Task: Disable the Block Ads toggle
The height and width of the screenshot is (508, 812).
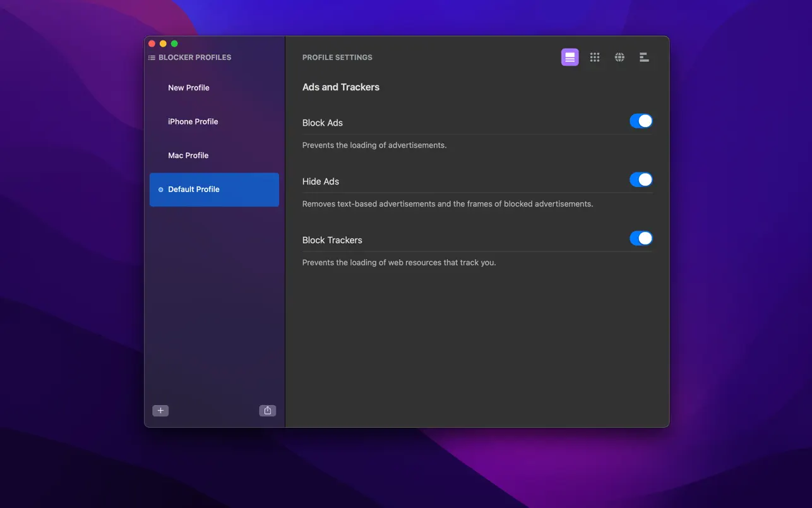Action: coord(640,121)
